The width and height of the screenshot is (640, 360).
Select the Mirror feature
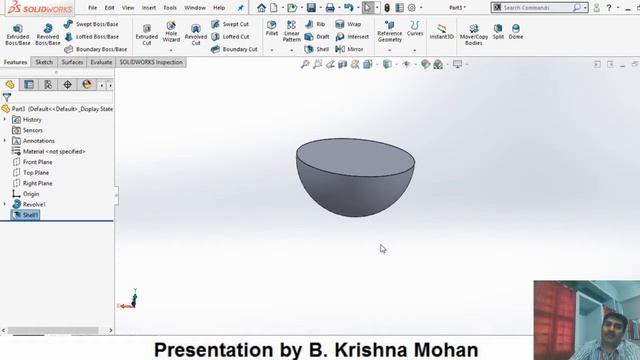pos(349,49)
